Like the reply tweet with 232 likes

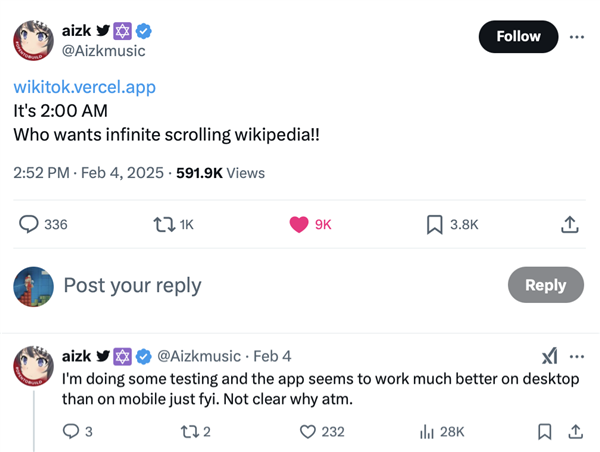(x=309, y=431)
